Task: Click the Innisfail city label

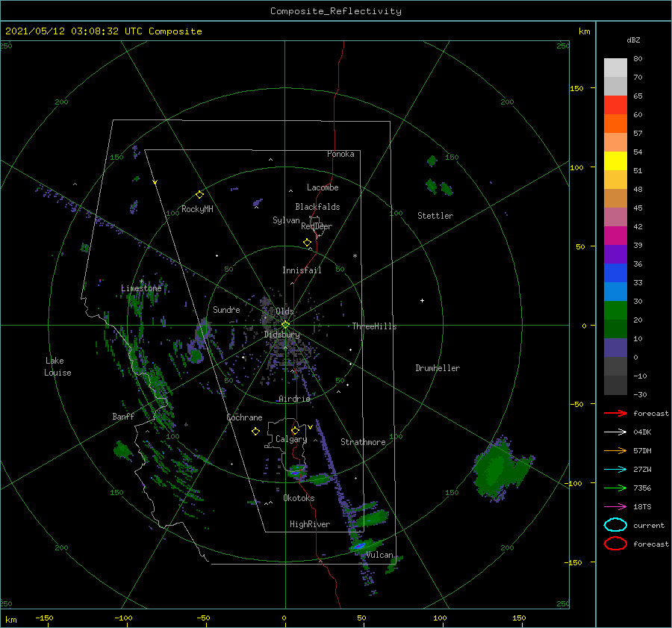Action: (x=302, y=270)
